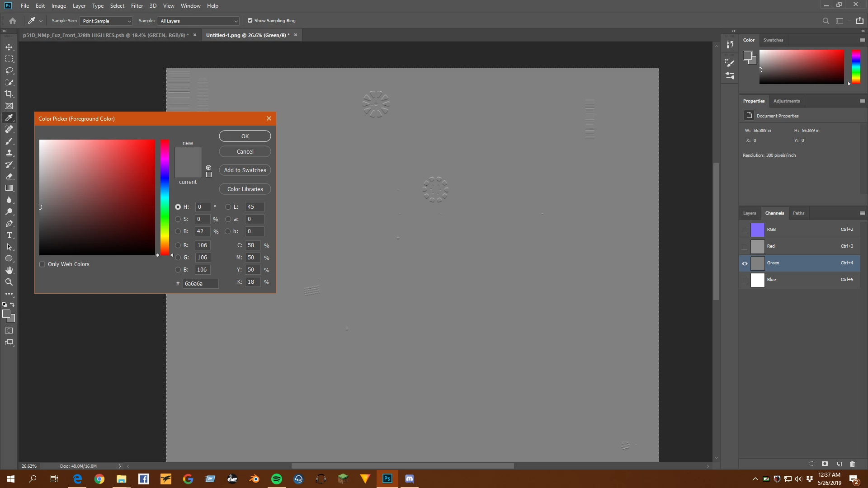868x488 pixels.
Task: Delete current channel with trash icon
Action: 852,464
